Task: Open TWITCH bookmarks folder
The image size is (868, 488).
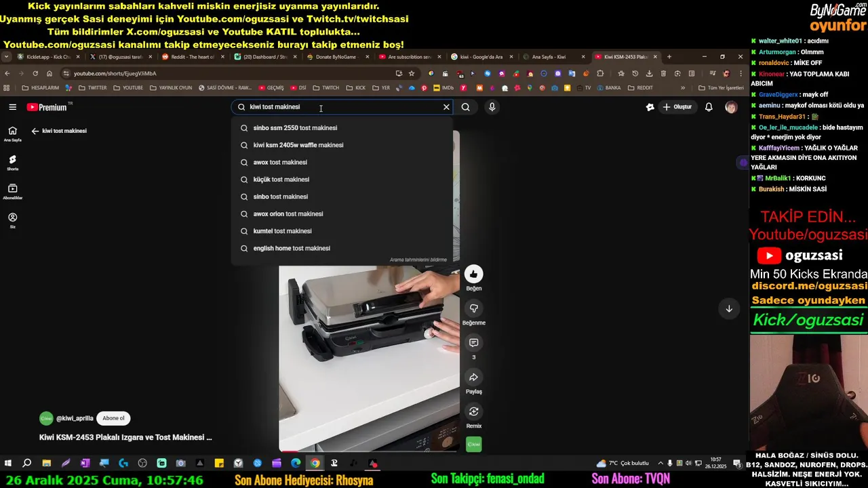Action: 325,87
